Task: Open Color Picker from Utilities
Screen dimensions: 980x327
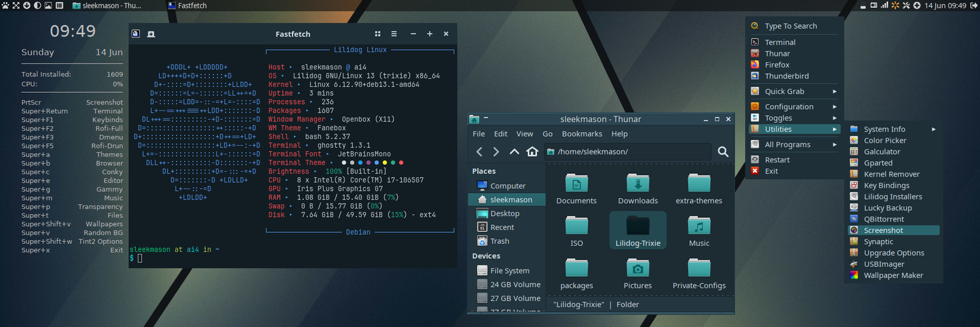Action: pyautogui.click(x=893, y=140)
